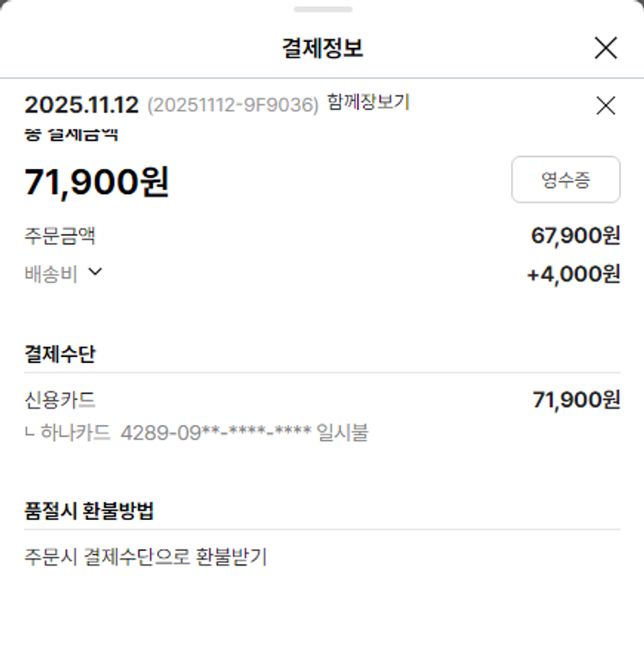
Task: Expand the 배송비 chevron arrow
Action: tap(95, 272)
